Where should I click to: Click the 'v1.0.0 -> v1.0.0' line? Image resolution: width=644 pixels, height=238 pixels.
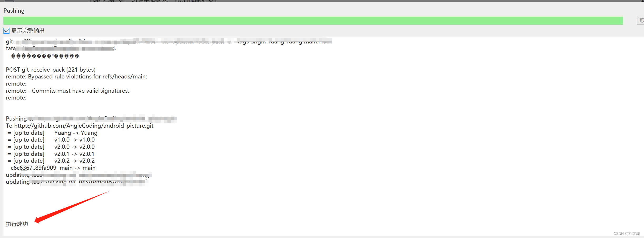[x=51, y=140]
